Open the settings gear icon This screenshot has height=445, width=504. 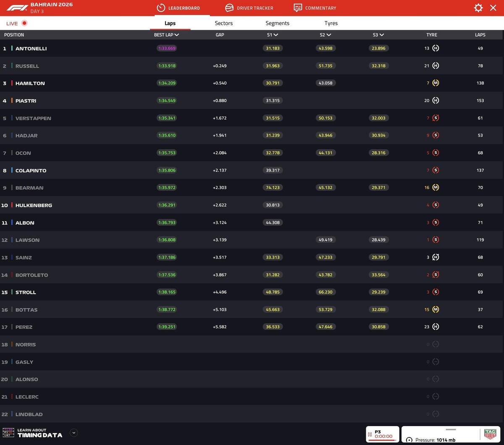pyautogui.click(x=478, y=8)
